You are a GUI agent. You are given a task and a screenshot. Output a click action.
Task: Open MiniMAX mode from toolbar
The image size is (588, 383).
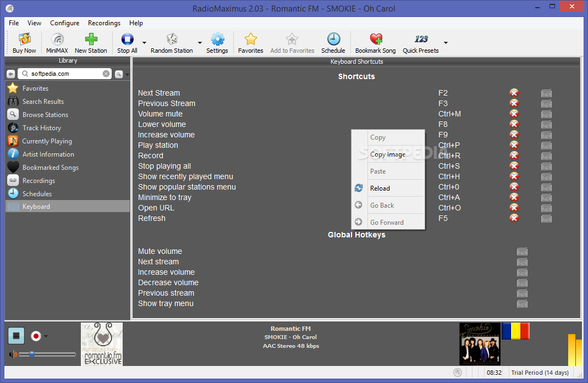57,43
